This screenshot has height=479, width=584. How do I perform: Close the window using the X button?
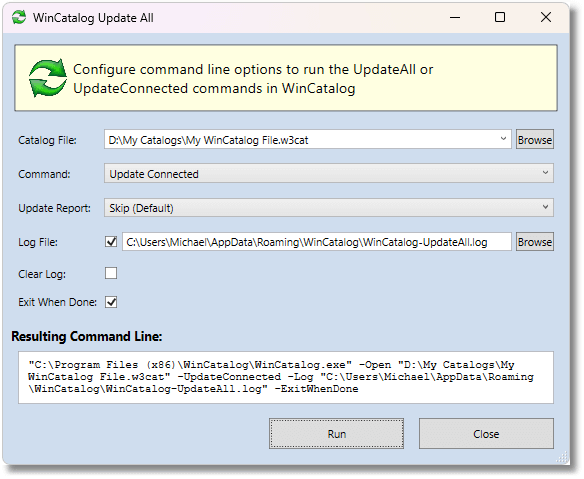pyautogui.click(x=546, y=18)
